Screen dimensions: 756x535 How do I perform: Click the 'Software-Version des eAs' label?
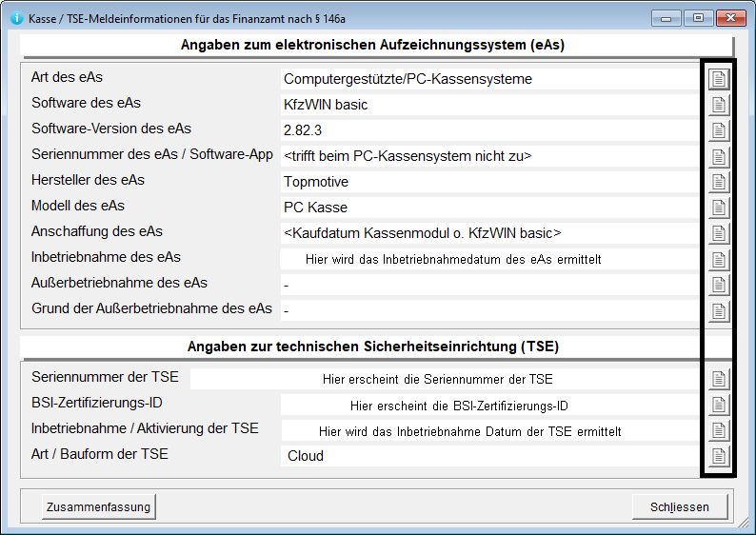(x=111, y=129)
